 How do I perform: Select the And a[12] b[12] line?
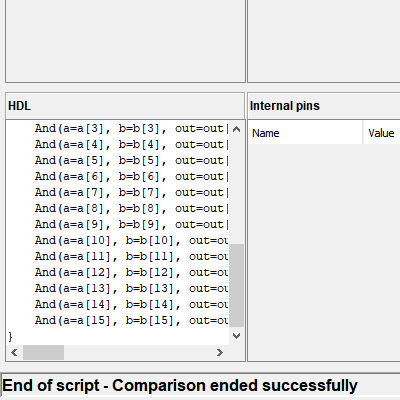pyautogui.click(x=132, y=273)
